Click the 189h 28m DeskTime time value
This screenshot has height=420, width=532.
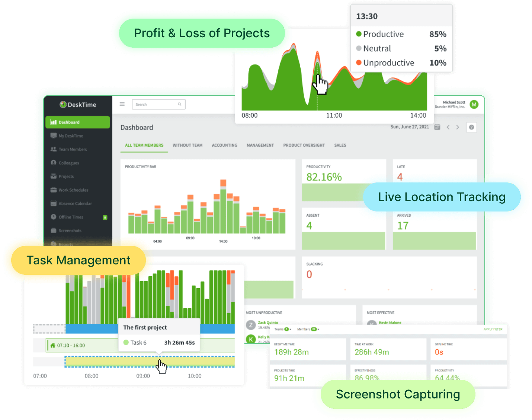291,352
